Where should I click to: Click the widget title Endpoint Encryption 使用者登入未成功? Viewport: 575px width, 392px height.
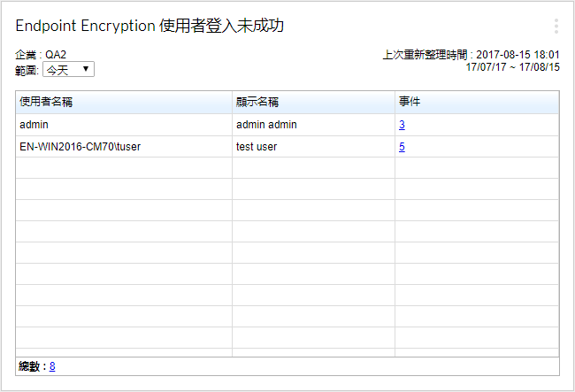coord(149,27)
